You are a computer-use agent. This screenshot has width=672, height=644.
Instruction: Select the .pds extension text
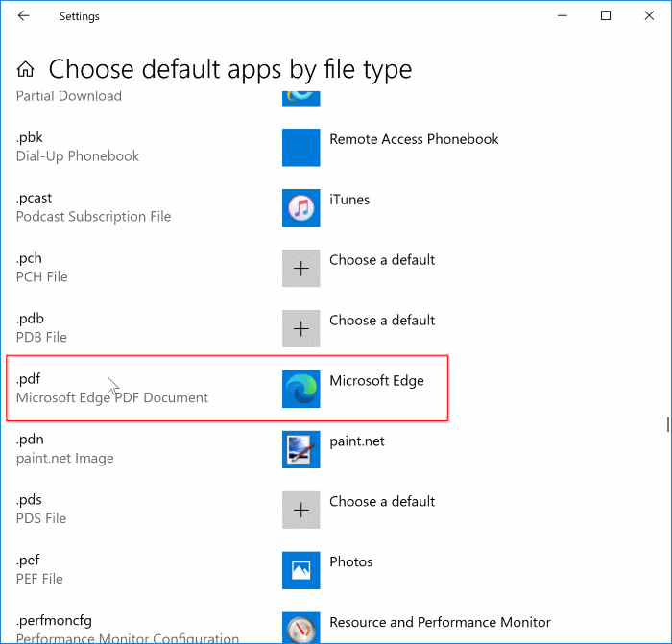point(29,500)
